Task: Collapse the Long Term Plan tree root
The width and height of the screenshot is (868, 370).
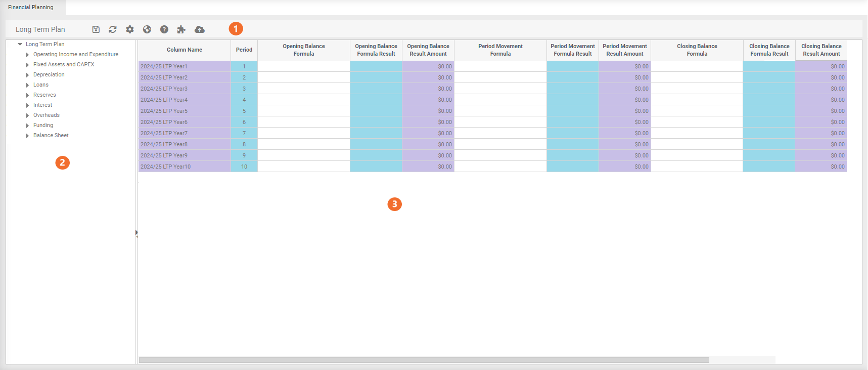Action: pyautogui.click(x=20, y=45)
